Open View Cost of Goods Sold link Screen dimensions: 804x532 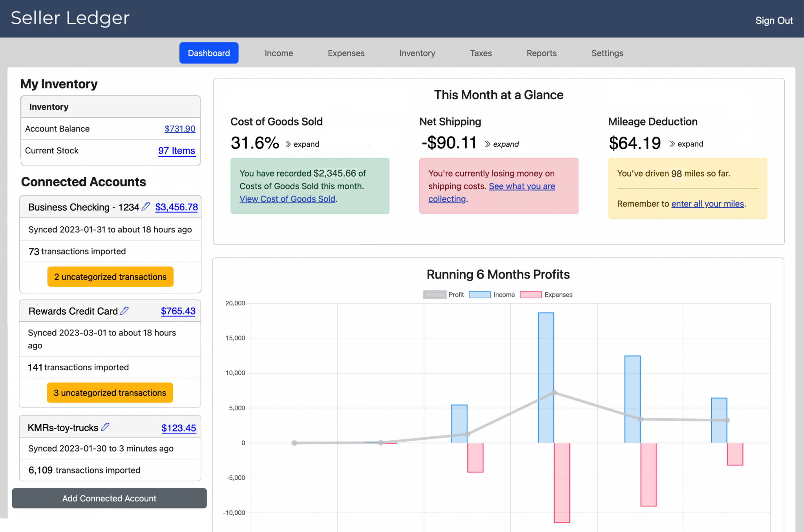[x=287, y=199]
